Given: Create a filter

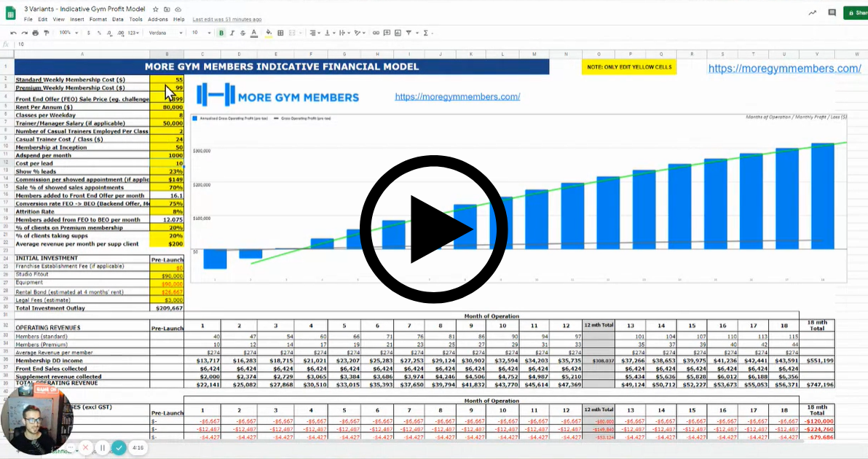Looking at the screenshot, I should [x=409, y=34].
